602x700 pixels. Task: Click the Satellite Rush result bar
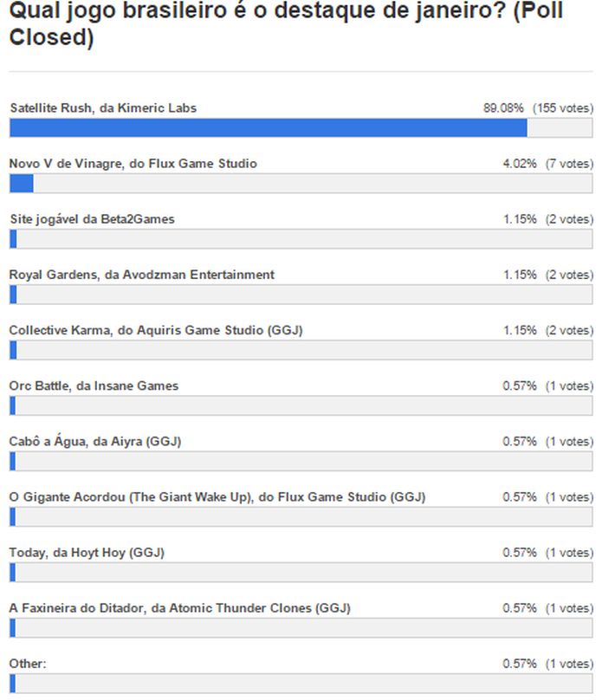tap(301, 128)
